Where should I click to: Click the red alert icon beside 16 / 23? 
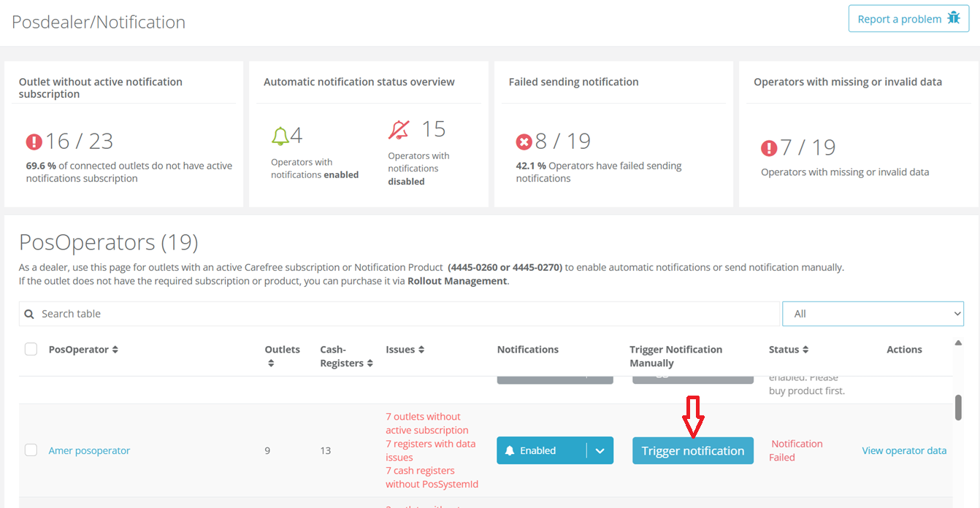click(34, 142)
